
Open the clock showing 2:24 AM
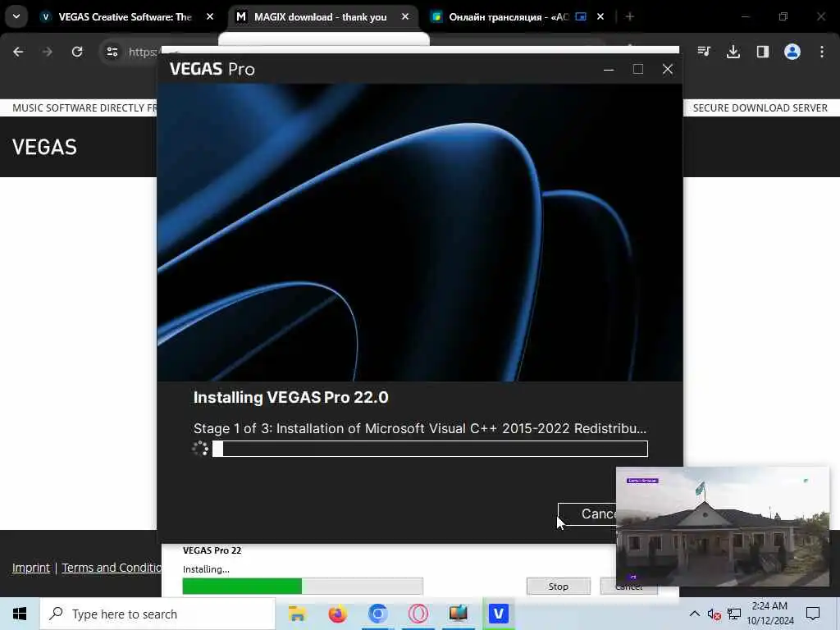pos(769,614)
